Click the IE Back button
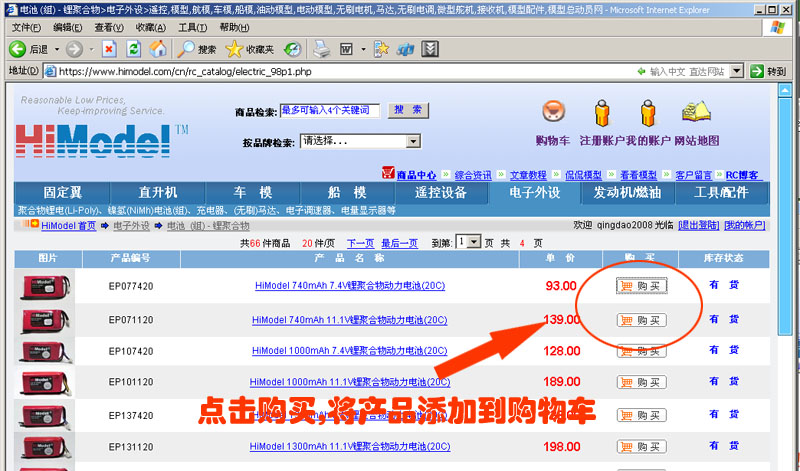Image resolution: width=800 pixels, height=471 pixels. pyautogui.click(x=28, y=49)
